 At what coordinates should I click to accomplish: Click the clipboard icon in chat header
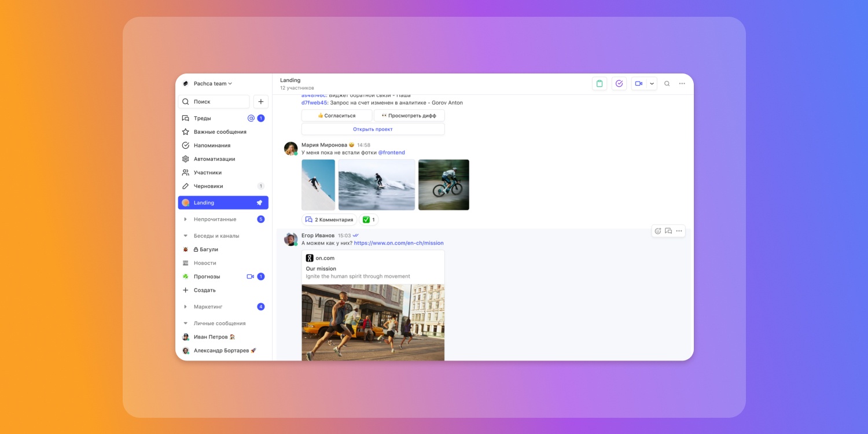coord(599,84)
